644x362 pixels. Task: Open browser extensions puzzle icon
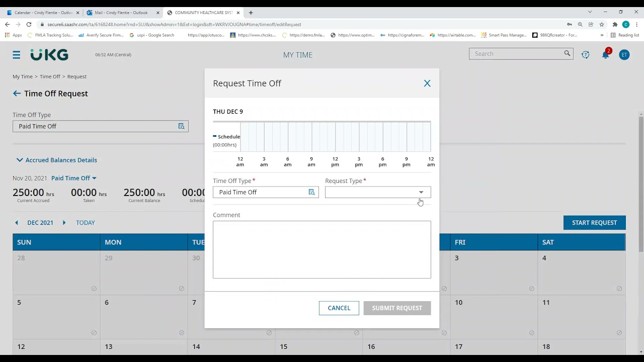[x=615, y=24]
